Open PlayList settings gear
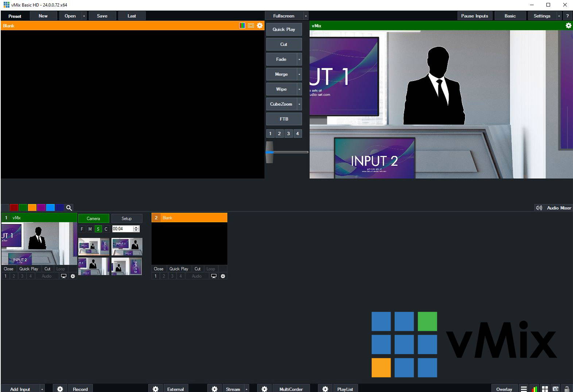The image size is (573, 392). (x=325, y=389)
